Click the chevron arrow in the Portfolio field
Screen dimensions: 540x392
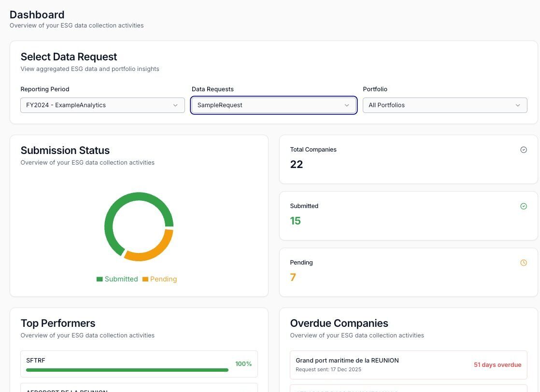[x=518, y=105]
